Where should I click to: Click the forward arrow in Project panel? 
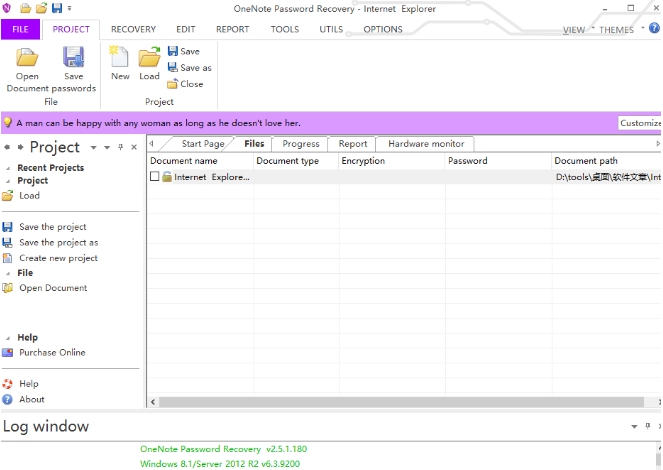20,147
